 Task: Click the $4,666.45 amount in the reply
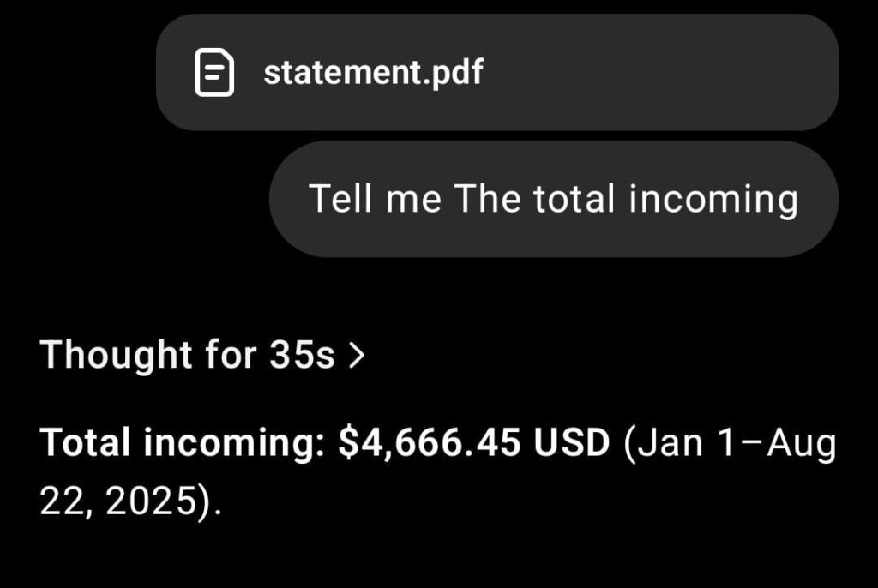pos(430,442)
